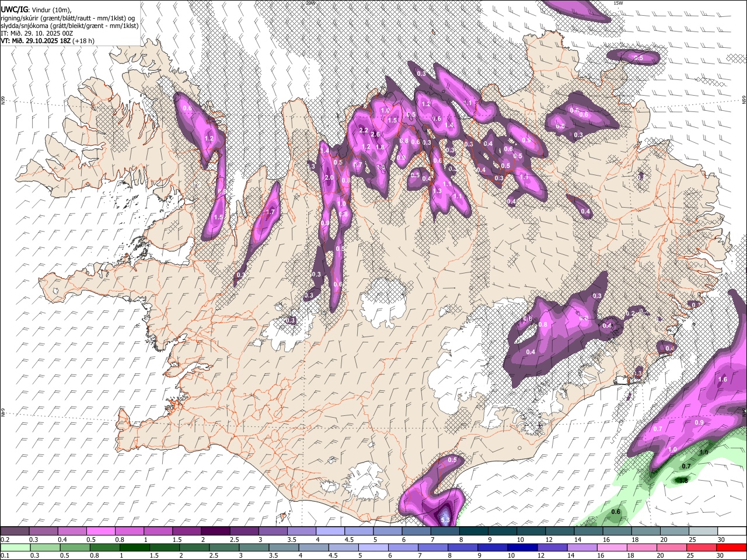Click the 'IT: Mið. 29. 10. 2025 00Z' line
This screenshot has width=747, height=560.
[x=37, y=33]
